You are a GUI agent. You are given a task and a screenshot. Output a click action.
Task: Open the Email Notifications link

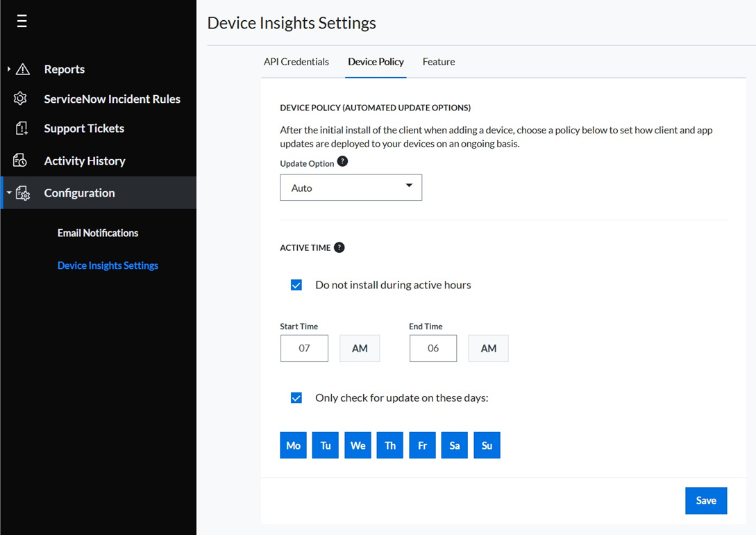click(x=98, y=233)
